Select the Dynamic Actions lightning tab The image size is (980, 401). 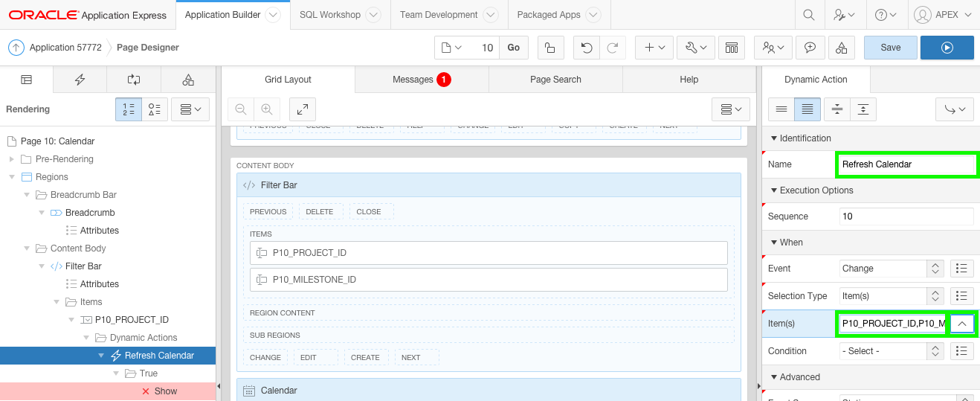click(x=80, y=80)
